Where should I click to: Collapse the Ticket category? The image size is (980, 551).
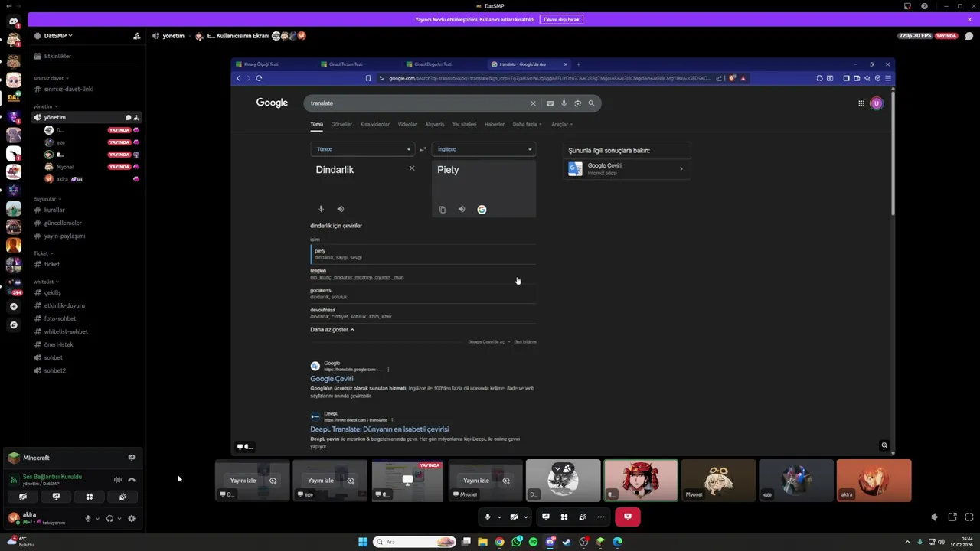[43, 253]
